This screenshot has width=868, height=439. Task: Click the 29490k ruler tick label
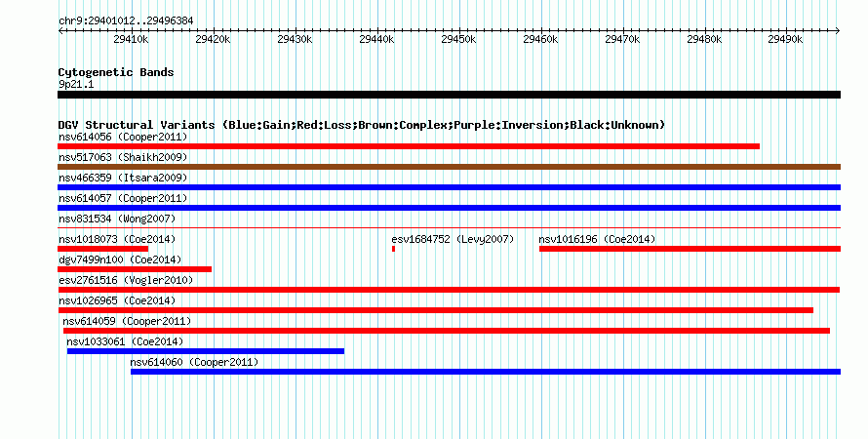pos(785,39)
